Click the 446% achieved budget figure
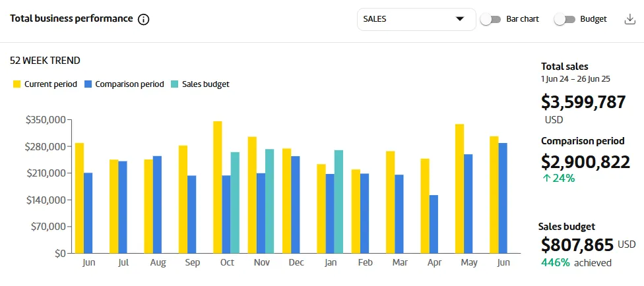The image size is (644, 286). tap(576, 263)
